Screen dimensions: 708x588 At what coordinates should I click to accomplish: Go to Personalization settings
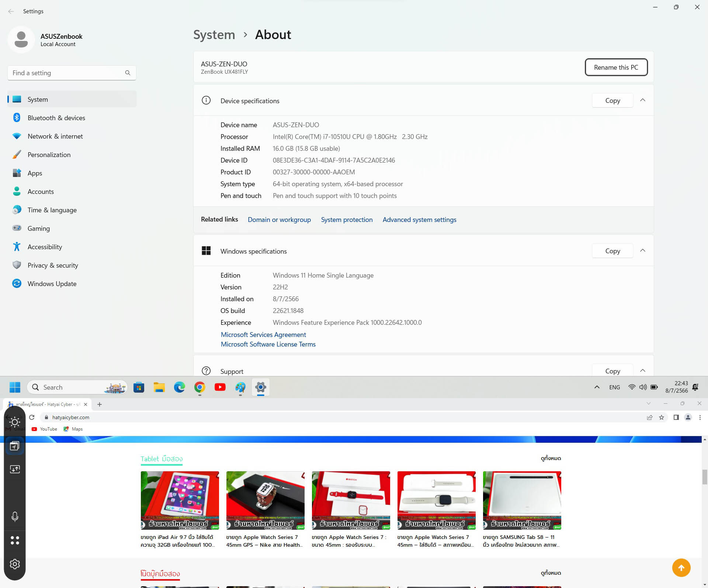(72, 155)
